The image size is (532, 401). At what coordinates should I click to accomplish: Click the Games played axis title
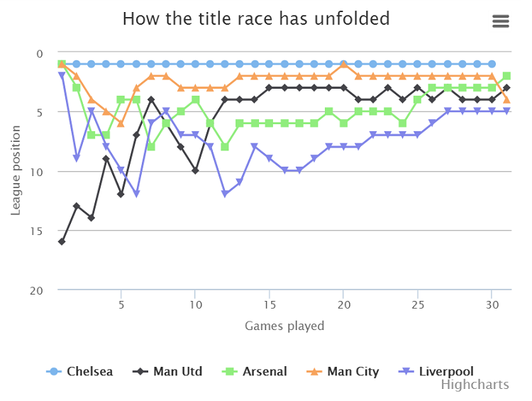click(x=284, y=326)
